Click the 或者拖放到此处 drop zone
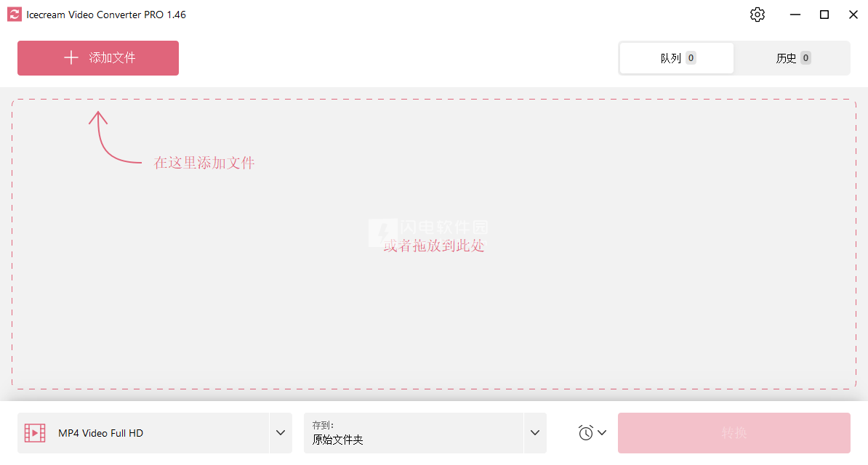 (434, 246)
